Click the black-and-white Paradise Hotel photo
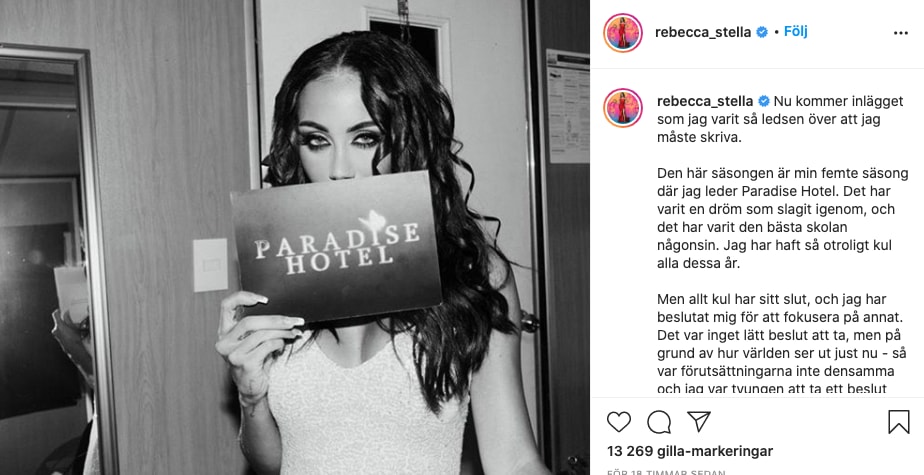924x475 pixels. click(295, 238)
